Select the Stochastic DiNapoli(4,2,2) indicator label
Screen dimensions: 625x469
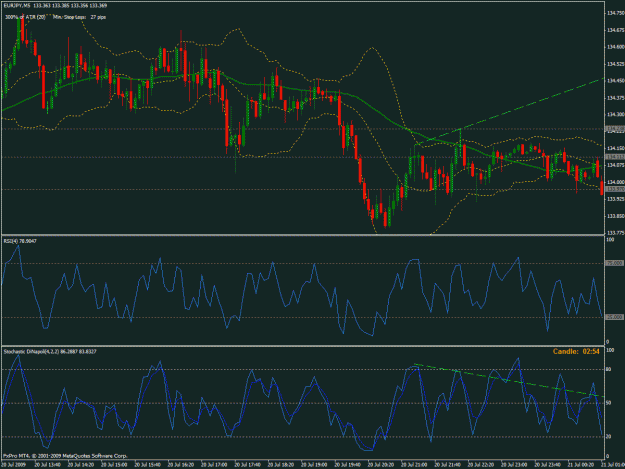click(50, 351)
